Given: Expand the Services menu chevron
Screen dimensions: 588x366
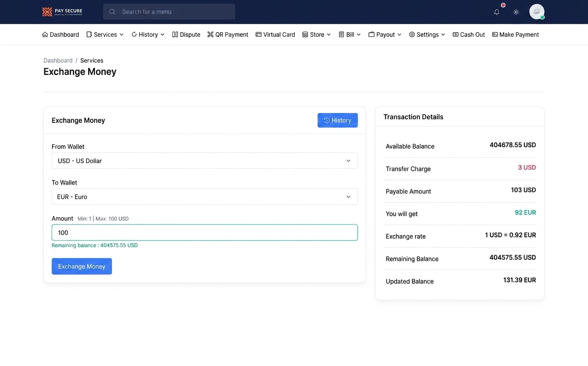Looking at the screenshot, I should click(x=121, y=35).
